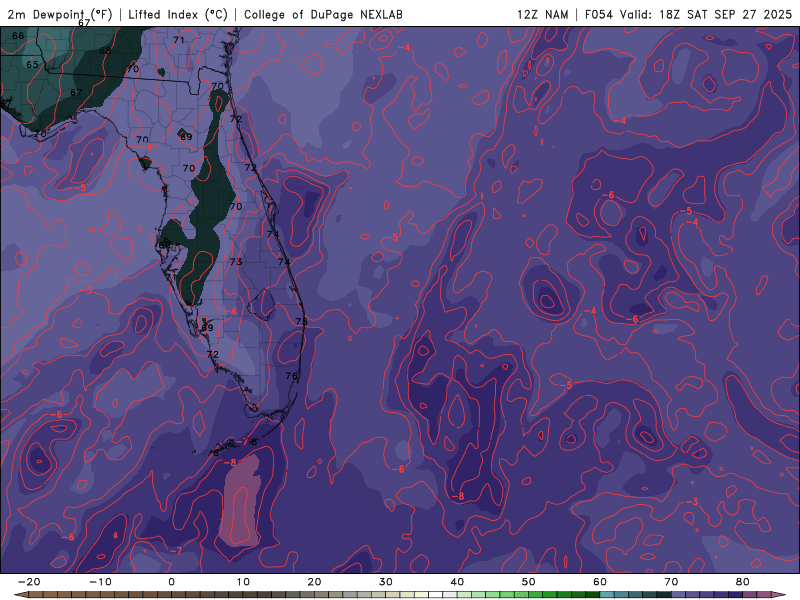Screen dimensions: 800x600
Task: Click the 80 label on the color scale
Action: (x=743, y=582)
